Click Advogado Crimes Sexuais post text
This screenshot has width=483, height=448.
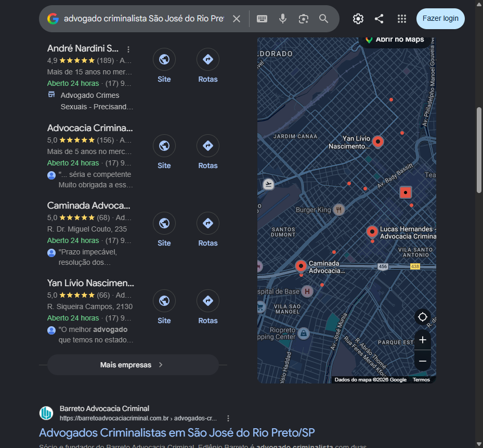[97, 101]
